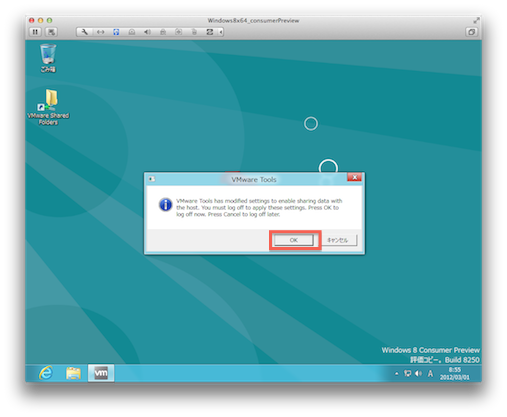The width and height of the screenshot is (507, 417).
Task: Zoom the Mac window with green button
Action: coord(49,20)
